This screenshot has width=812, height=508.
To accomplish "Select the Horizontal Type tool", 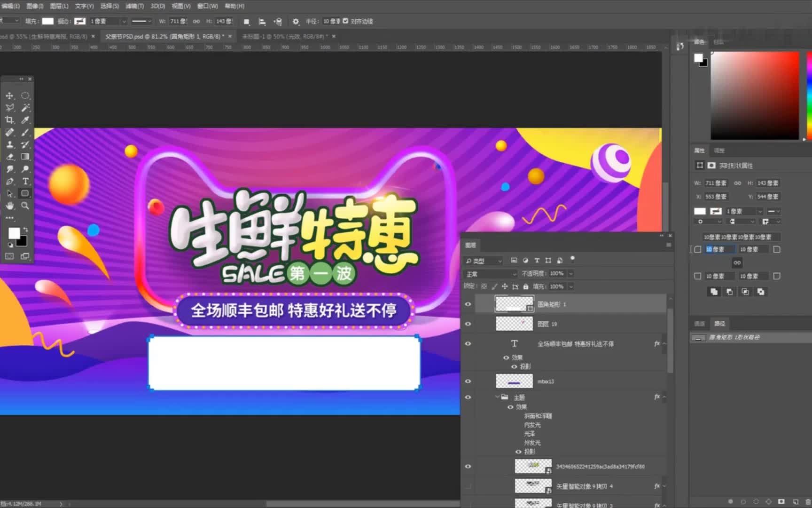I will (26, 181).
